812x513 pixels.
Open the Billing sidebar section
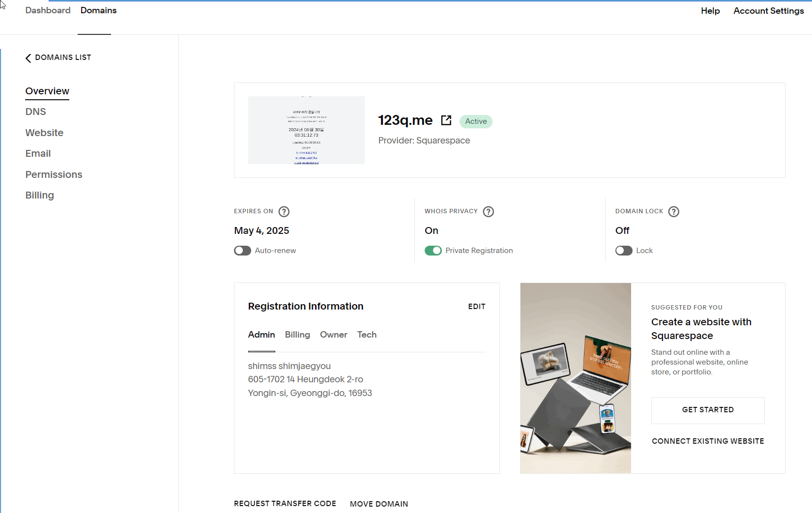pyautogui.click(x=40, y=195)
